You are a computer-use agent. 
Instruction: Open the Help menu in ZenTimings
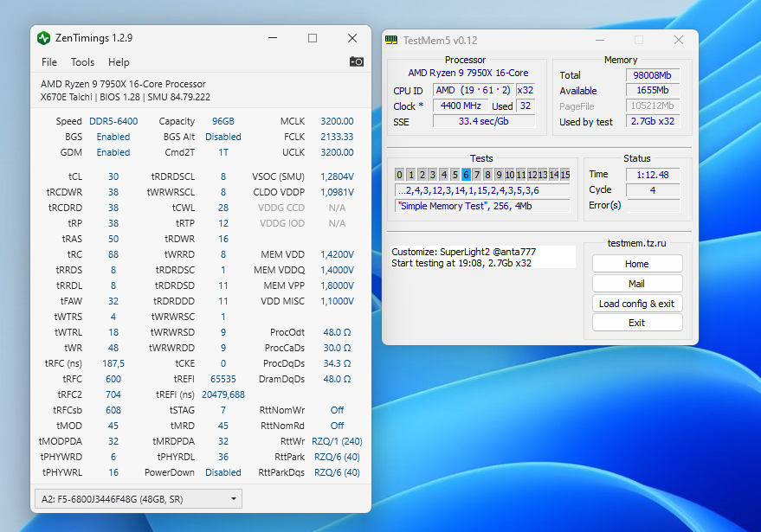click(x=119, y=62)
